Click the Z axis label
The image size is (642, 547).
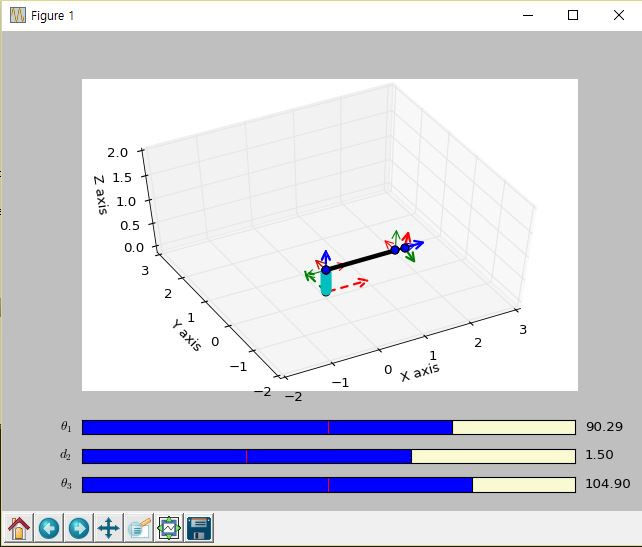pyautogui.click(x=100, y=195)
